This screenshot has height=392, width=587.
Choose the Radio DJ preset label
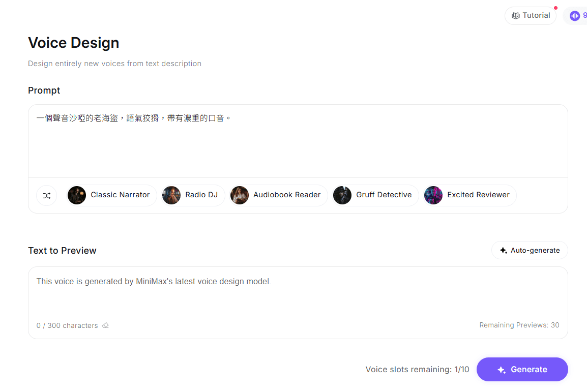click(201, 195)
